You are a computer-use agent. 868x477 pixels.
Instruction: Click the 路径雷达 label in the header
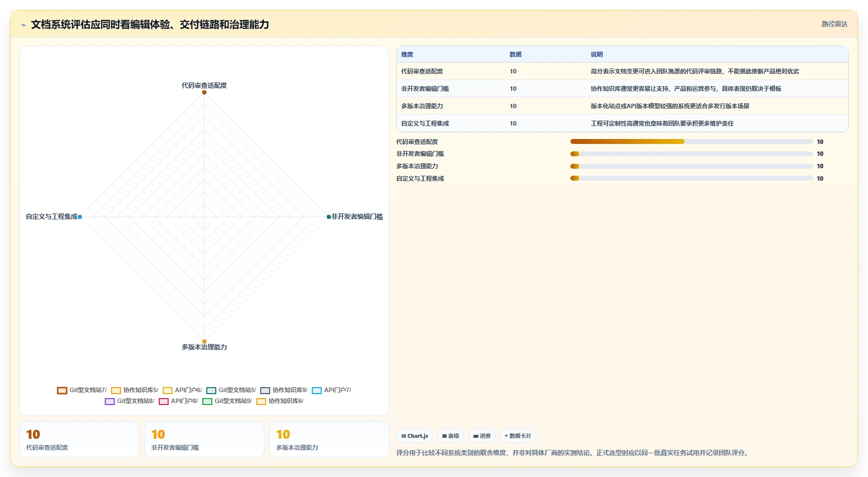tap(834, 24)
